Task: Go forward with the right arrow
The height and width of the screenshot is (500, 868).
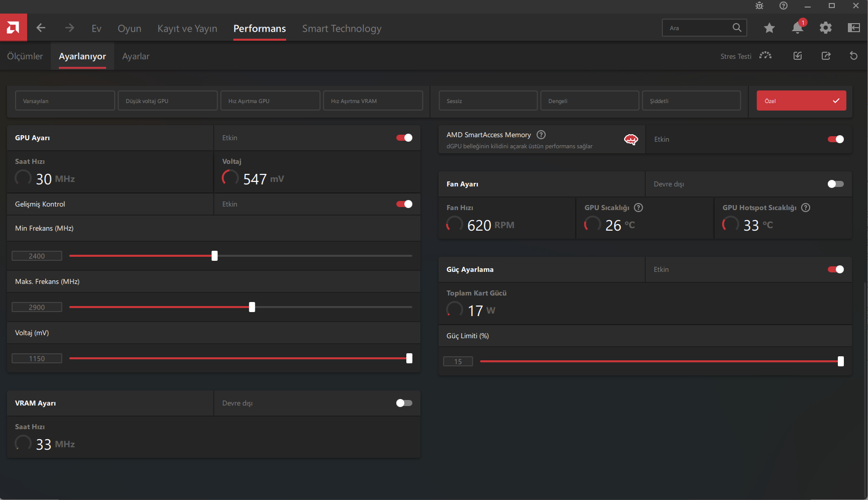Action: pos(69,28)
